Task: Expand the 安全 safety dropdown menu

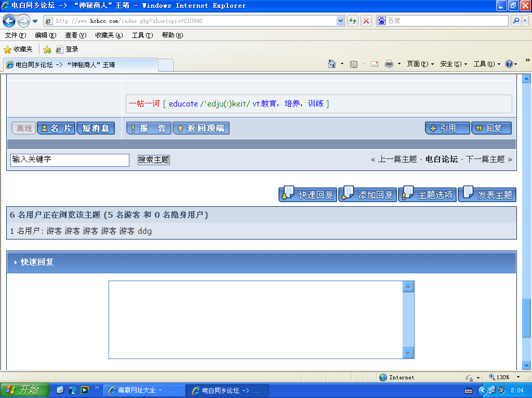Action: pos(454,64)
